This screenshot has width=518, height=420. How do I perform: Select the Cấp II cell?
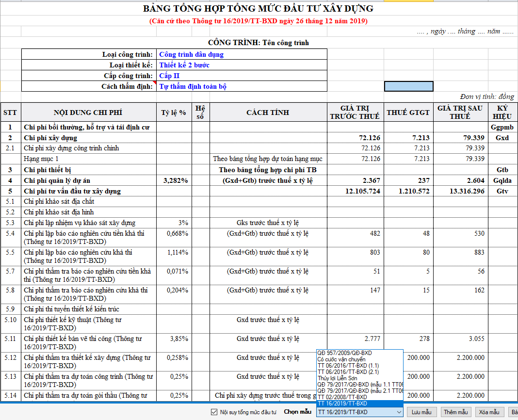tap(242, 76)
